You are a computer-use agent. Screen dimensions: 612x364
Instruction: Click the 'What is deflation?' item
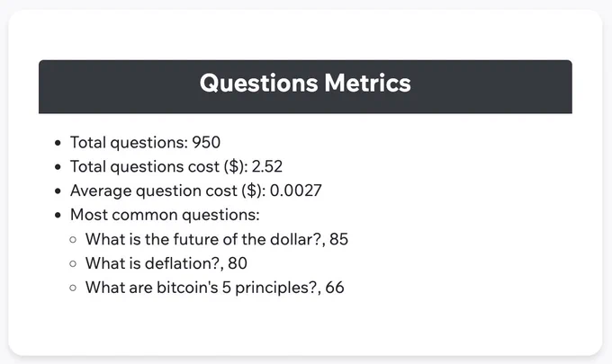(166, 263)
